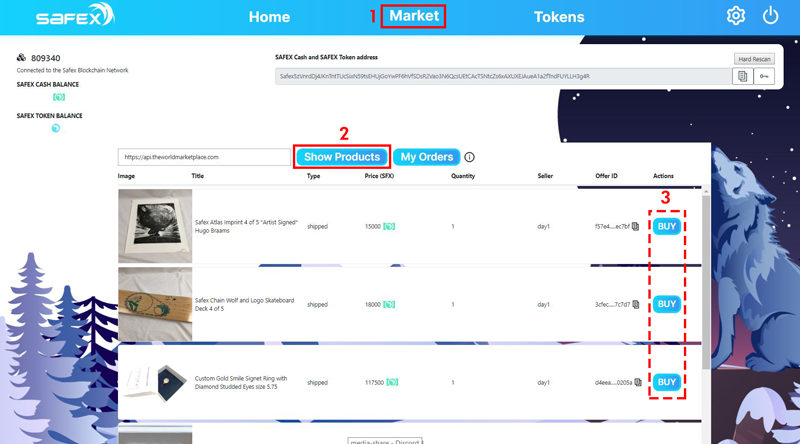
Task: Copy offer ID d4eea....0205a
Action: [638, 382]
